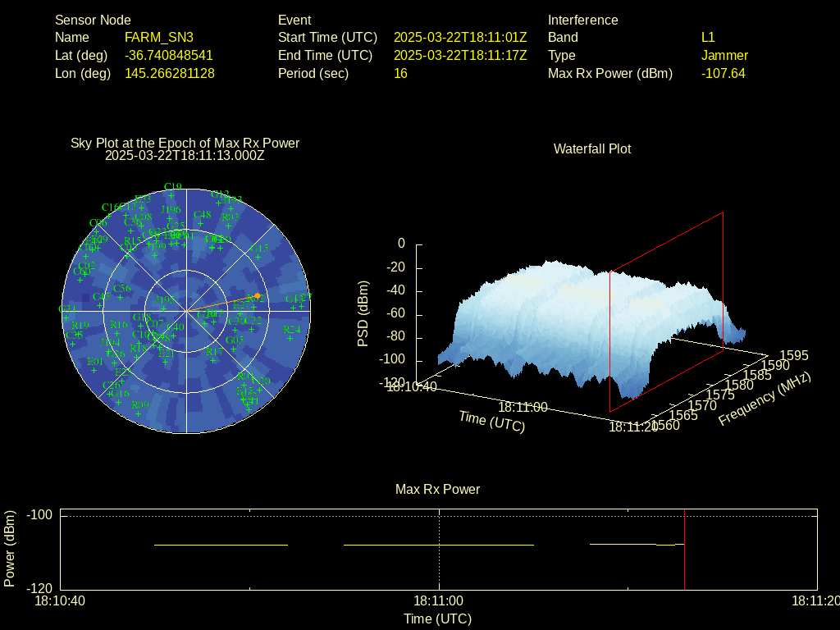This screenshot has height=630, width=840.
Task: Click the Event Start Time value
Action: (459, 37)
